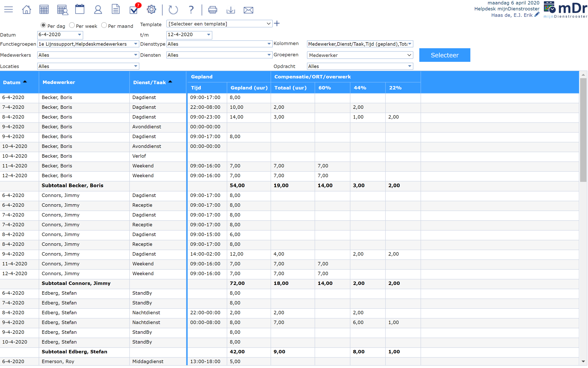Click Nachtdienst on 8-4-2020 for Edberg
This screenshot has width=588, height=368.
[146, 313]
